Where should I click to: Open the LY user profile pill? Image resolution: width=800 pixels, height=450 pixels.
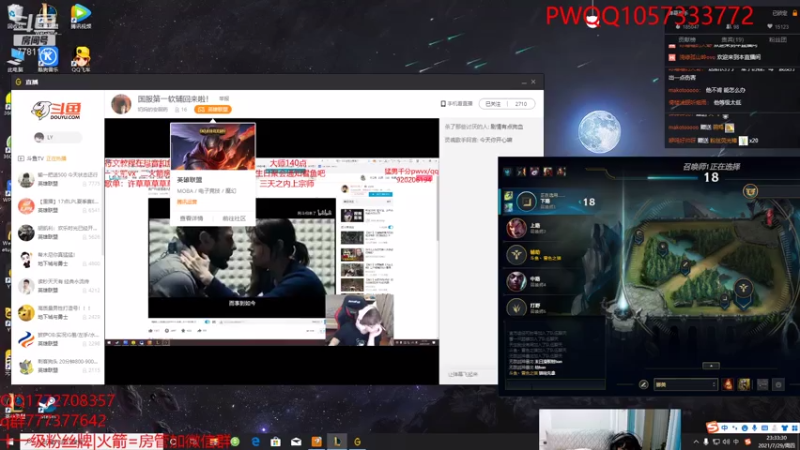57,137
